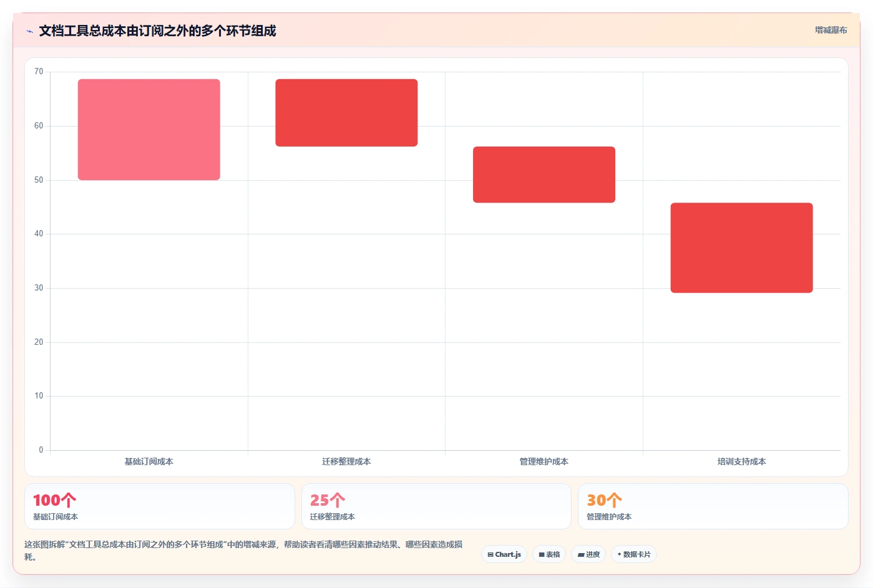Click the red 迁移整理成本 bar
873x588 pixels.
pyautogui.click(x=346, y=113)
